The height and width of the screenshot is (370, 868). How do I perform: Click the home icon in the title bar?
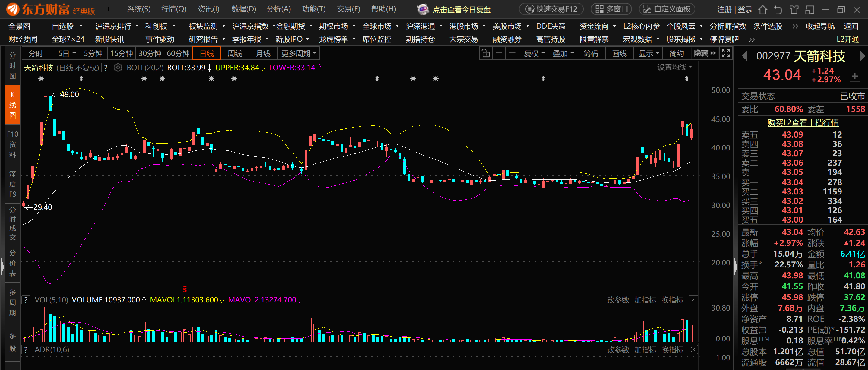(762, 9)
